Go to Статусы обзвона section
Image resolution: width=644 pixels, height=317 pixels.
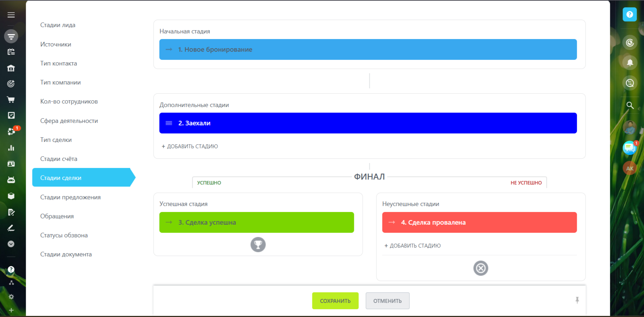coord(64,235)
